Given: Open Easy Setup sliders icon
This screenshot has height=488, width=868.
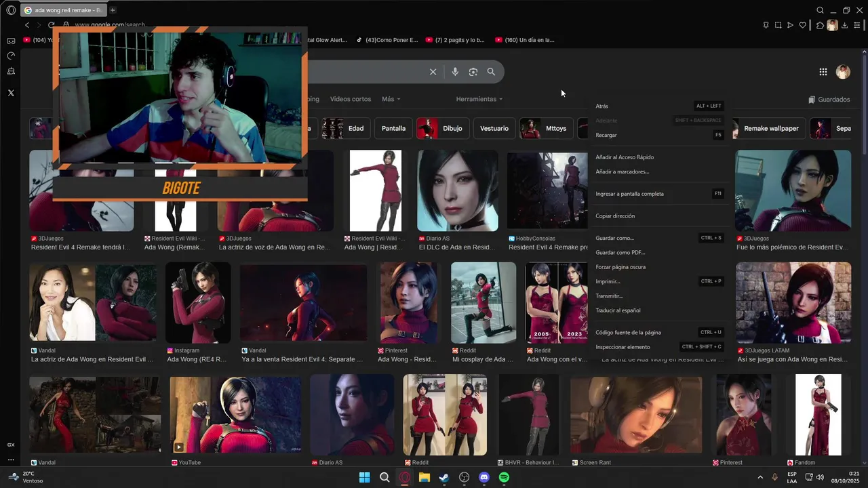Looking at the screenshot, I should click(x=859, y=25).
